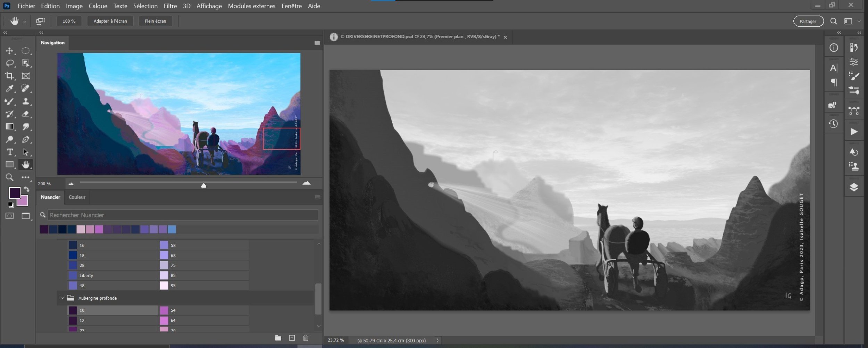Open the Layers panel icon
868x348 pixels.
[x=854, y=188]
